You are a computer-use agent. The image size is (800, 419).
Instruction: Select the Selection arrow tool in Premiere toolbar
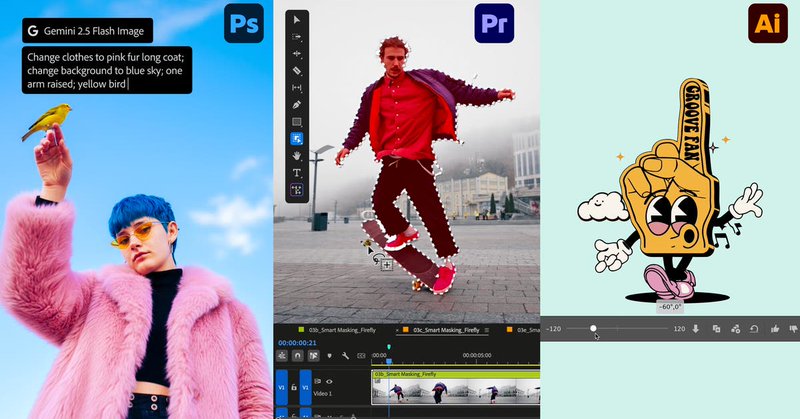[x=296, y=20]
